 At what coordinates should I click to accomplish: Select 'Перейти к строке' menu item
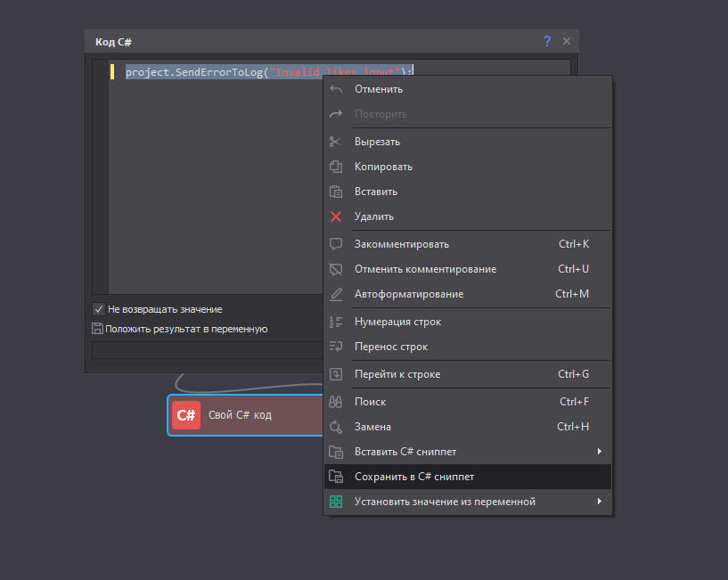coord(397,374)
